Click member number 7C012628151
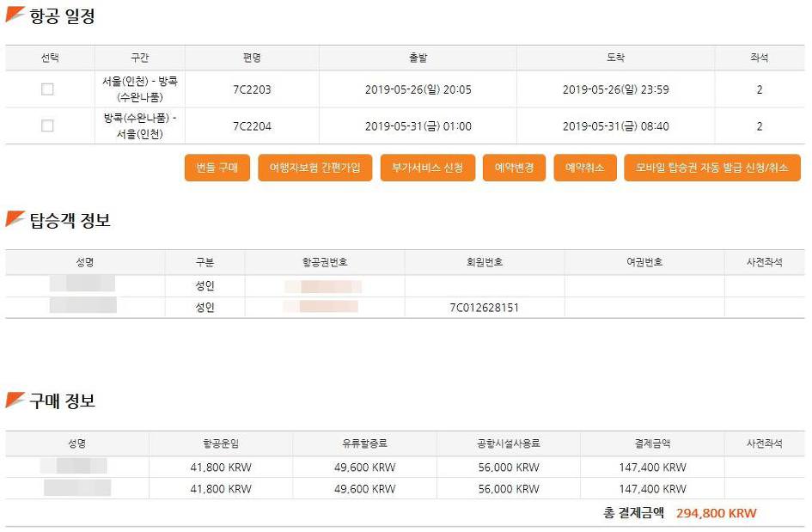Viewport: 812px width, 532px height. 485,308
